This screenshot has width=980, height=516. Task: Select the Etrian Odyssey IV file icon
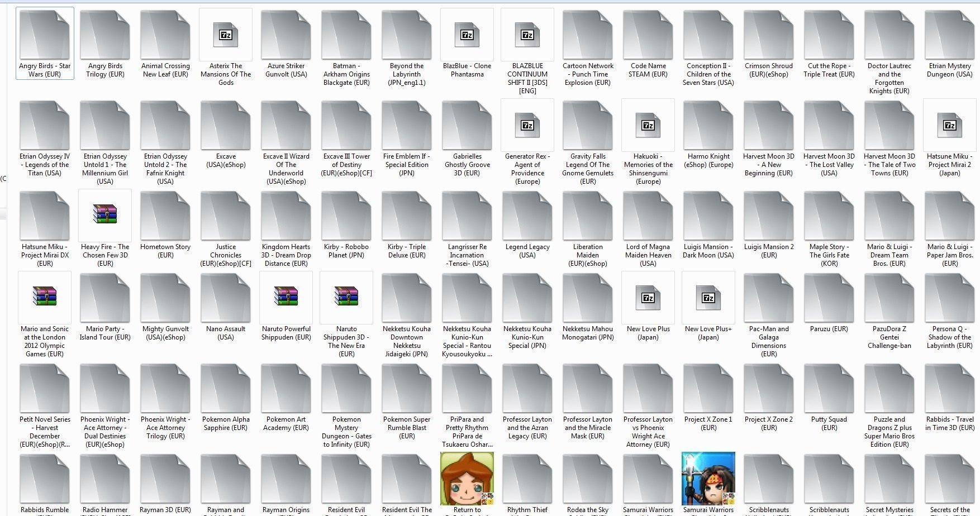(45, 125)
